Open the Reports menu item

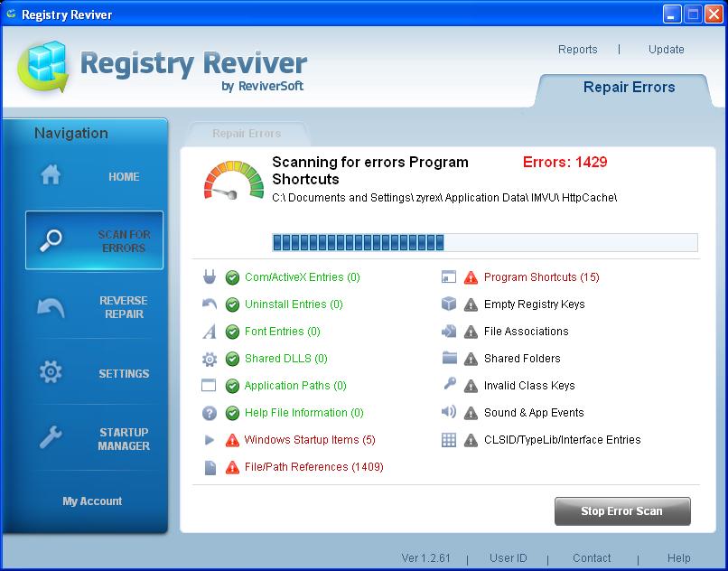click(x=577, y=50)
